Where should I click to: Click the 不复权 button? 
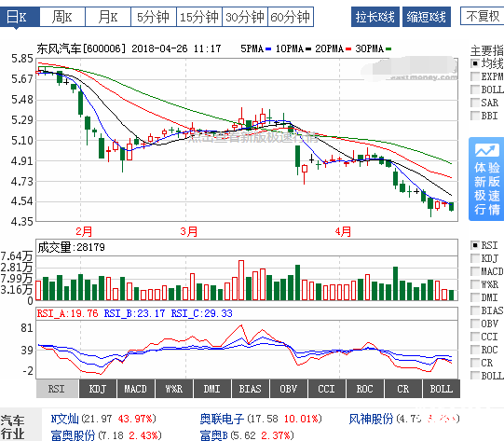483,16
